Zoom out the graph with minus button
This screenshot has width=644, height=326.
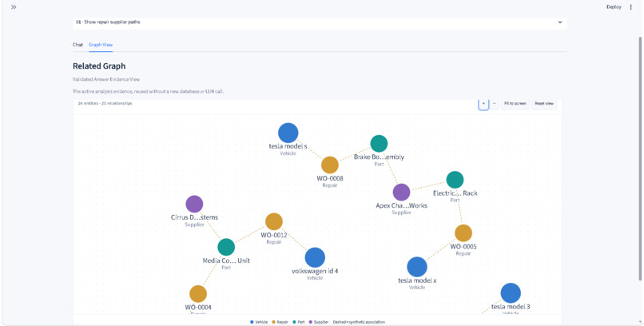(x=495, y=103)
